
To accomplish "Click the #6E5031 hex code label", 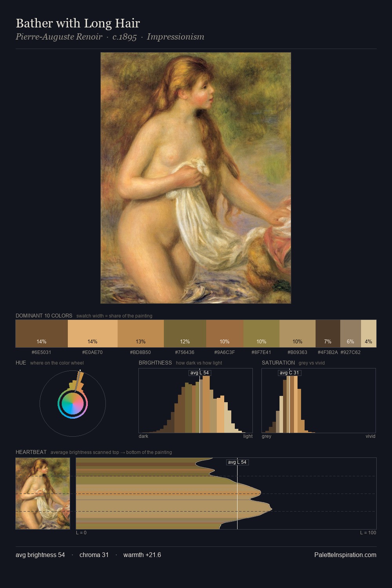I will point(42,352).
